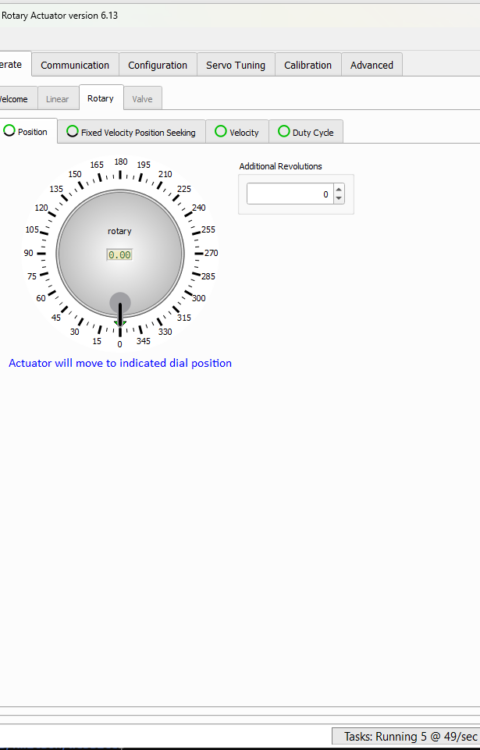Image resolution: width=480 pixels, height=750 pixels.
Task: Click the 0.00 position readout on the dial
Action: click(120, 255)
